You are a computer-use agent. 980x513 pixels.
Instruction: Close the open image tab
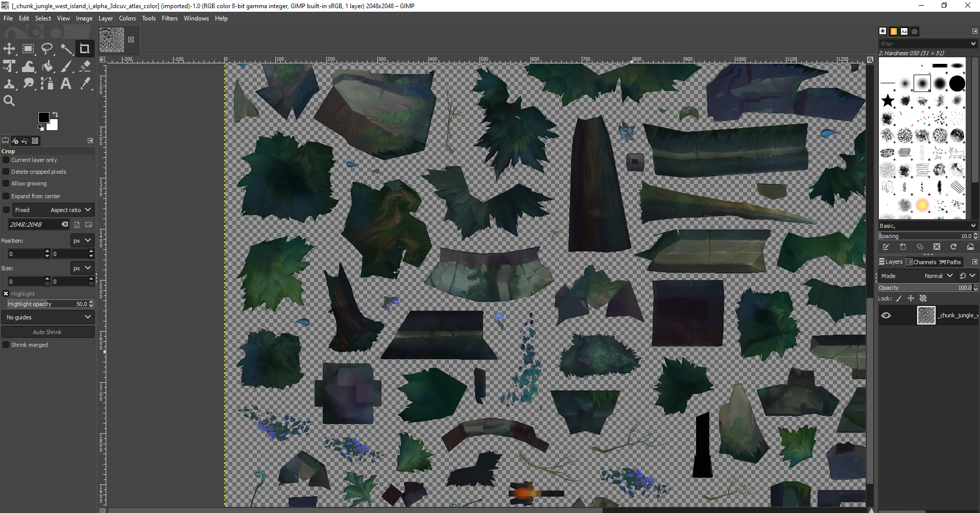131,40
